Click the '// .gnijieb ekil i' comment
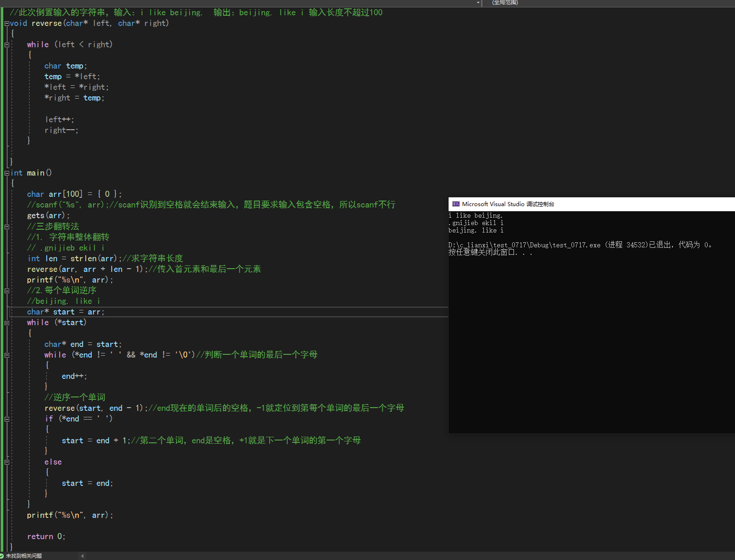Screen dimensions: 735x560 point(66,248)
